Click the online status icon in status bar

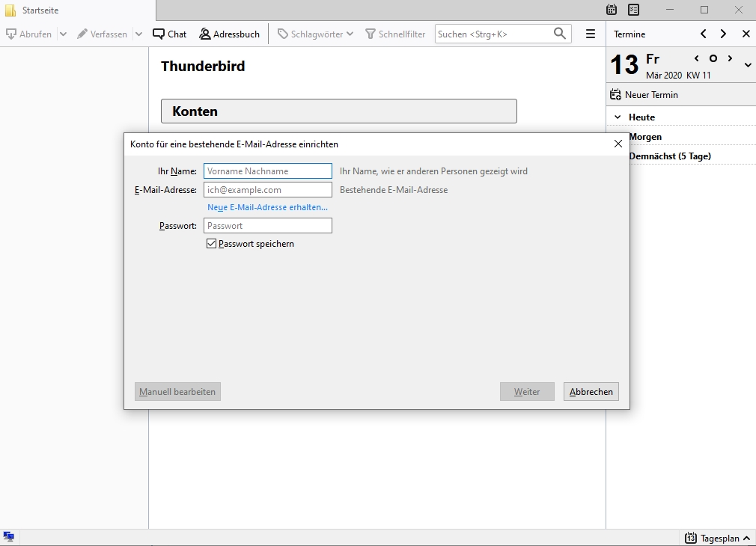(x=9, y=536)
